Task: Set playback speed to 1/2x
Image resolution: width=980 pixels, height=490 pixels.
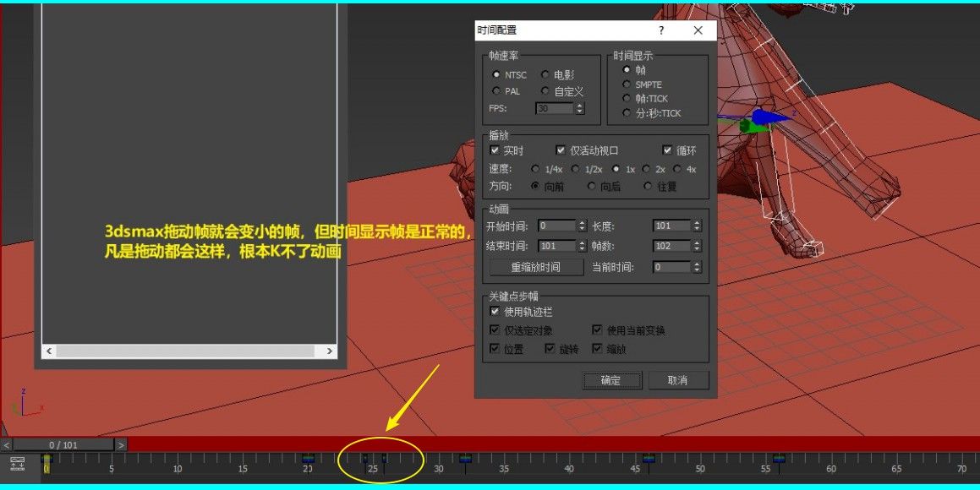Action: [575, 168]
